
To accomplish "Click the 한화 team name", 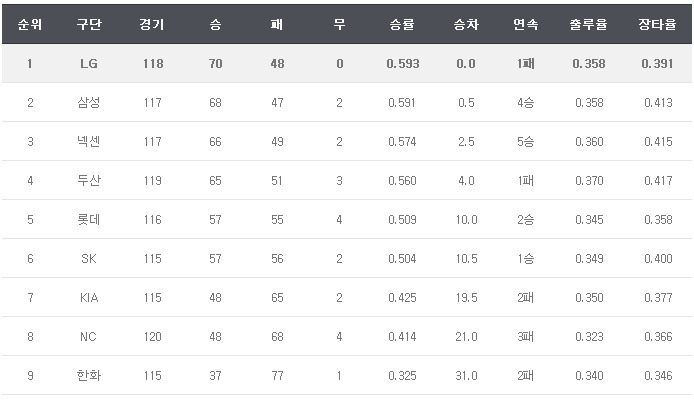I will (88, 376).
